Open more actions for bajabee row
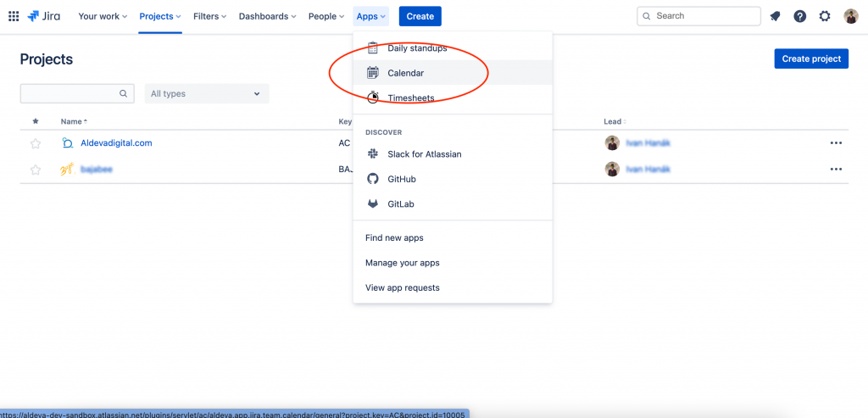This screenshot has height=418, width=868. click(836, 169)
